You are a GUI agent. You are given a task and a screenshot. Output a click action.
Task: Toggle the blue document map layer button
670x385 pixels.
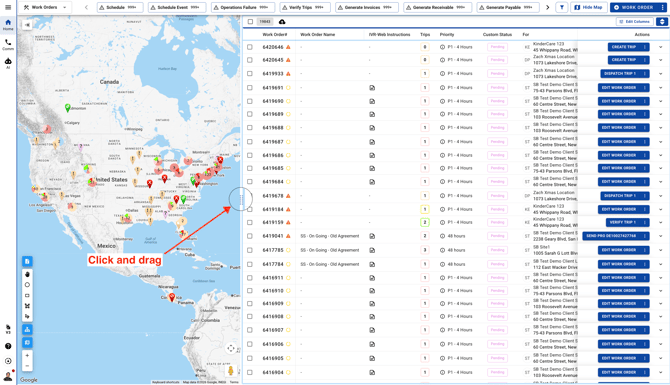coord(27,261)
